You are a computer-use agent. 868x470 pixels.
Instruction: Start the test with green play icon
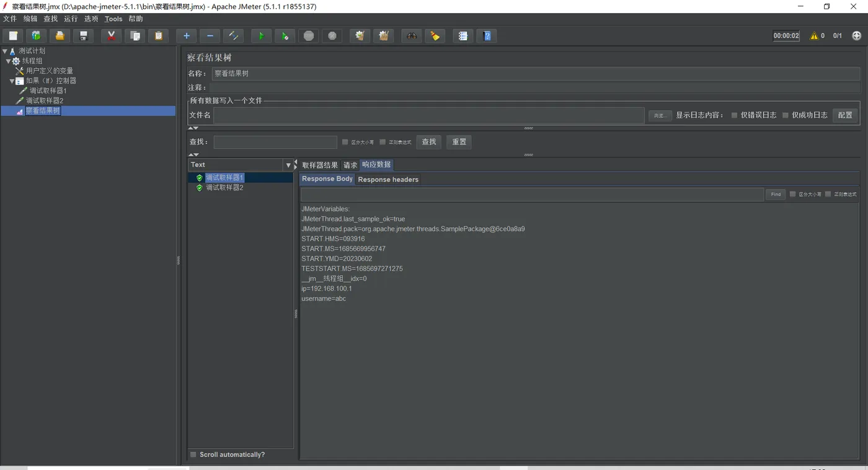261,36
